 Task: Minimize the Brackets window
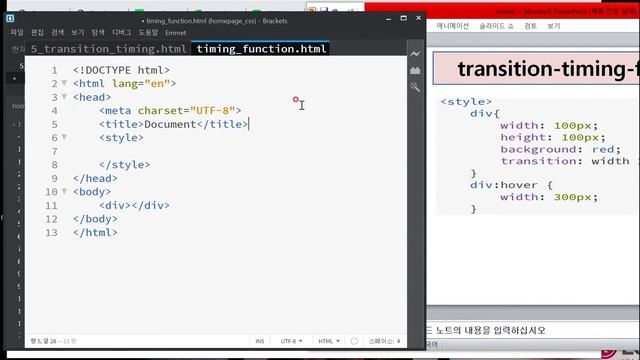click(389, 18)
